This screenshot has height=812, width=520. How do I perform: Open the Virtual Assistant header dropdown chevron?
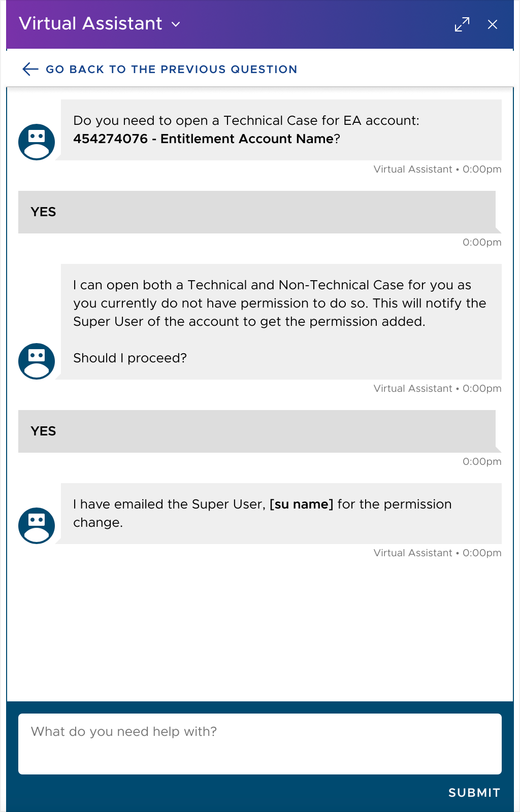[x=176, y=24]
